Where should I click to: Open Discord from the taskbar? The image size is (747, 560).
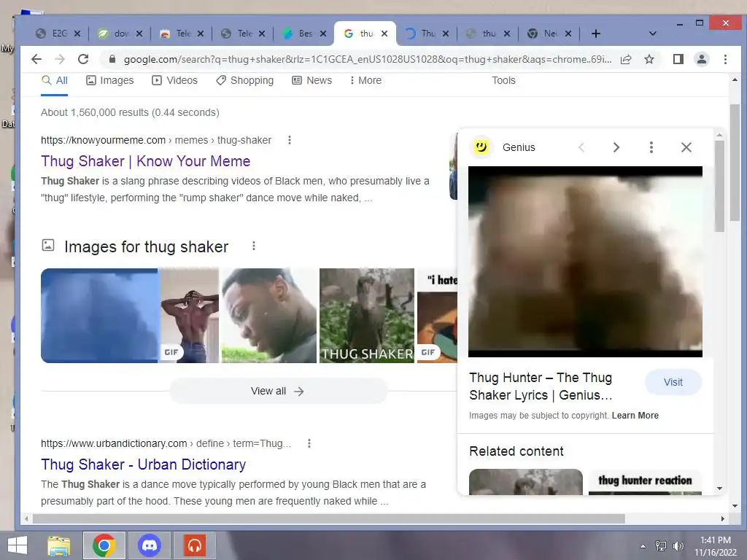[149, 545]
